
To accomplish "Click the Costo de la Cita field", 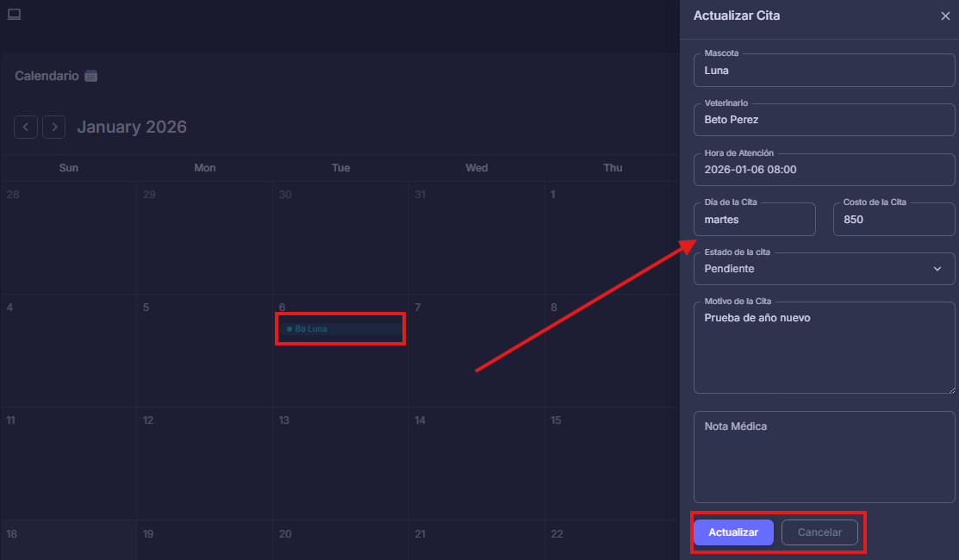I will (x=894, y=220).
